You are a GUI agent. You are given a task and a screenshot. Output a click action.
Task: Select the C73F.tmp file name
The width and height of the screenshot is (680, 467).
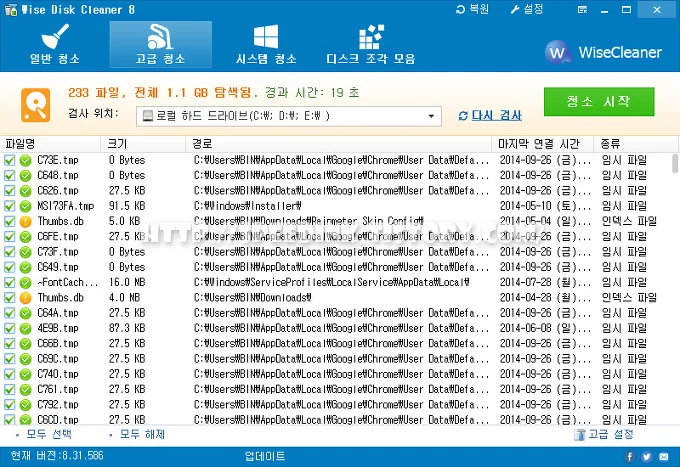[x=58, y=252]
